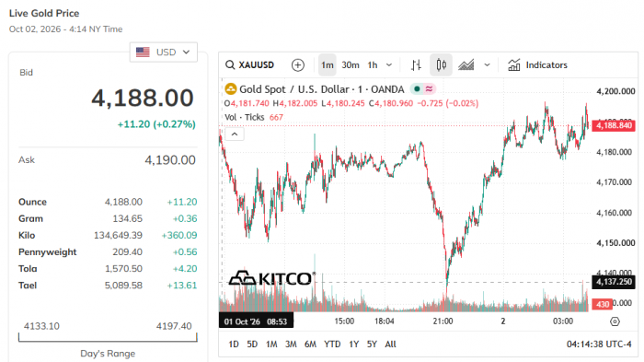The width and height of the screenshot is (644, 362).
Task: Click the Gram price 134.65
Action: pos(127,218)
